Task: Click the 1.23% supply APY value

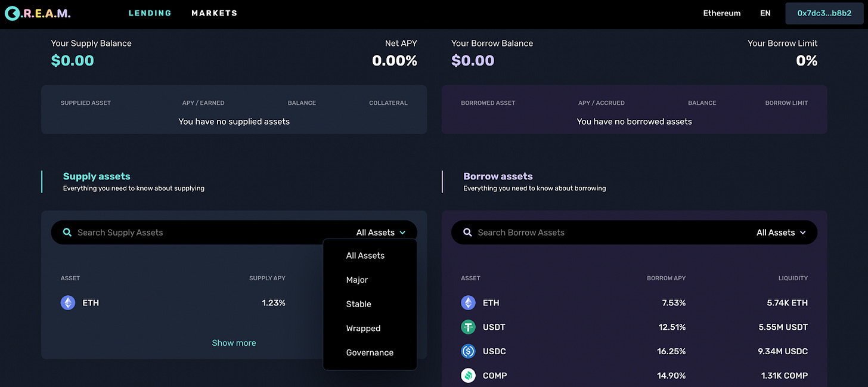Action: click(x=274, y=303)
